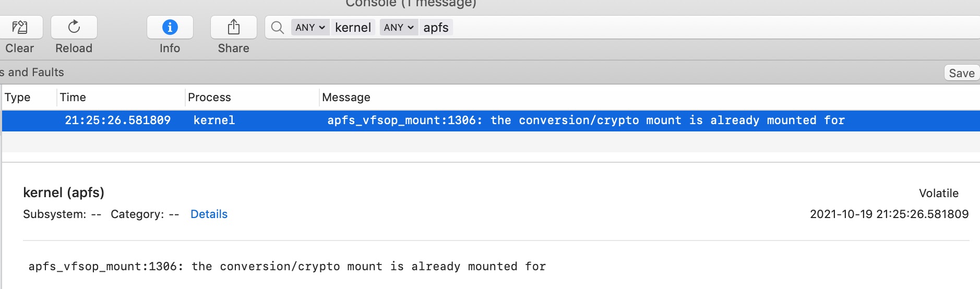Sort by the Time column header

point(73,98)
